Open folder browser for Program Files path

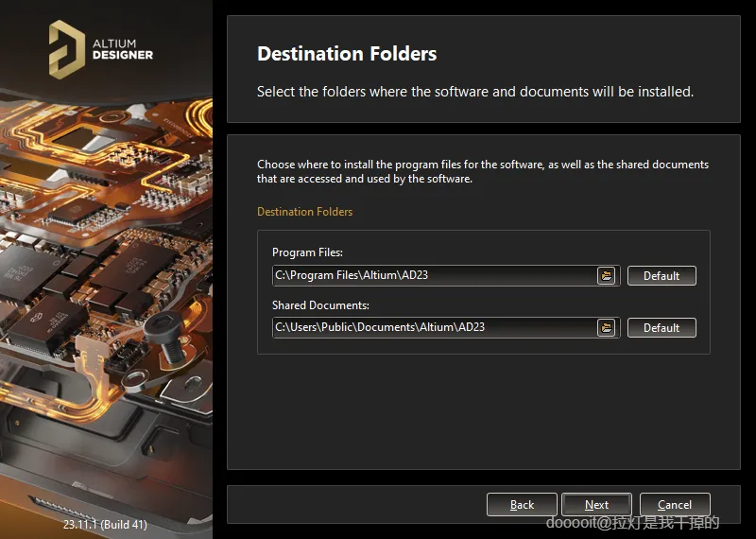tap(606, 275)
